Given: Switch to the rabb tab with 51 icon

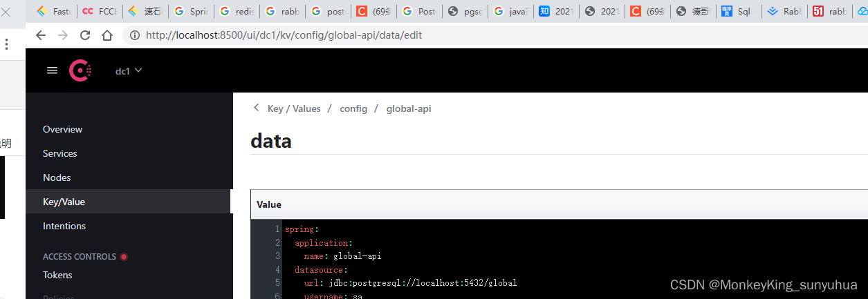Looking at the screenshot, I should tap(829, 11).
